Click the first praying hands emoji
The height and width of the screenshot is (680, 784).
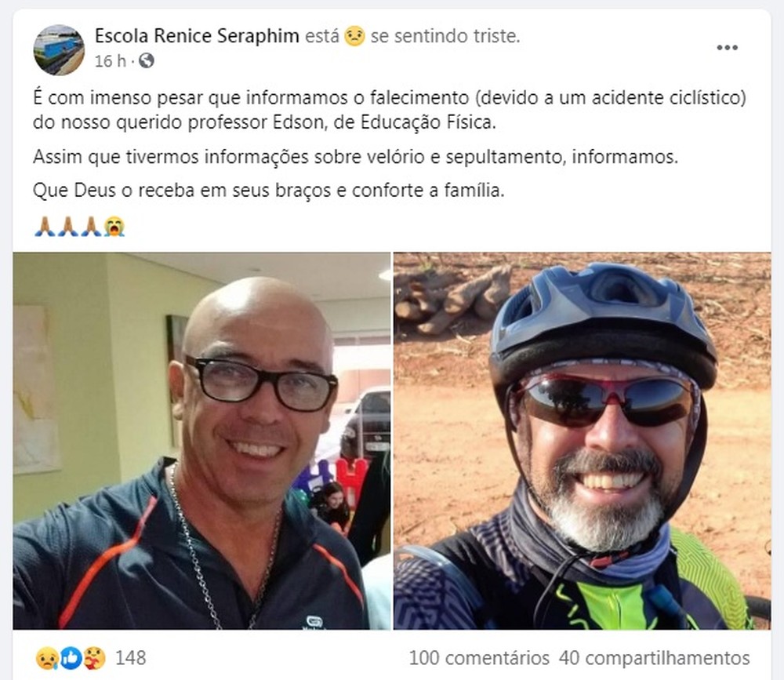click(x=44, y=227)
